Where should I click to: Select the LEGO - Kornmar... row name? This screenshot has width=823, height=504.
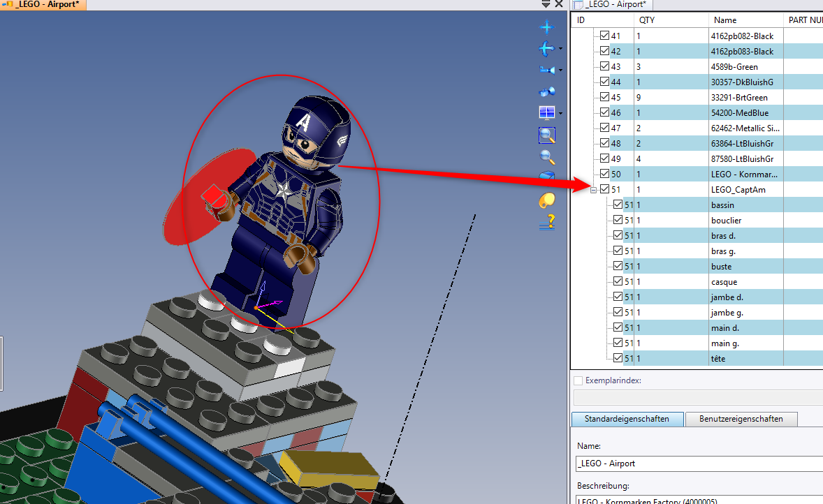pos(744,174)
